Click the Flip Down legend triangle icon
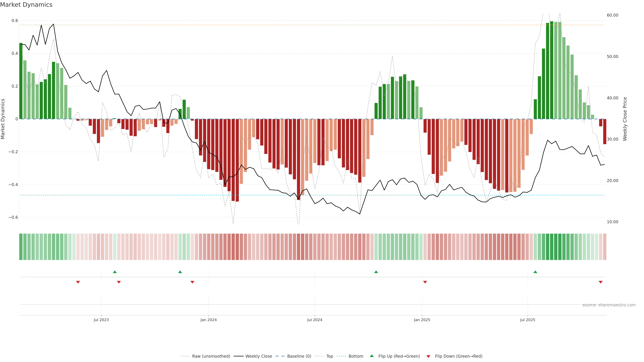Image resolution: width=644 pixels, height=362 pixels. click(x=428, y=356)
